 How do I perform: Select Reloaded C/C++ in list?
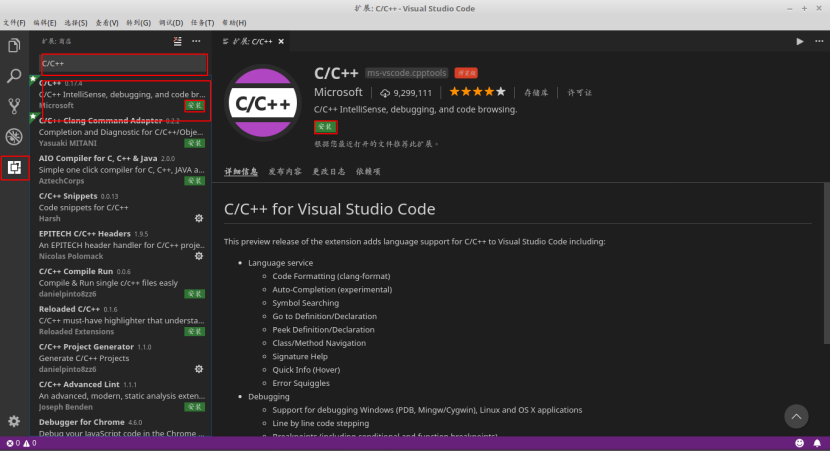pyautogui.click(x=122, y=320)
